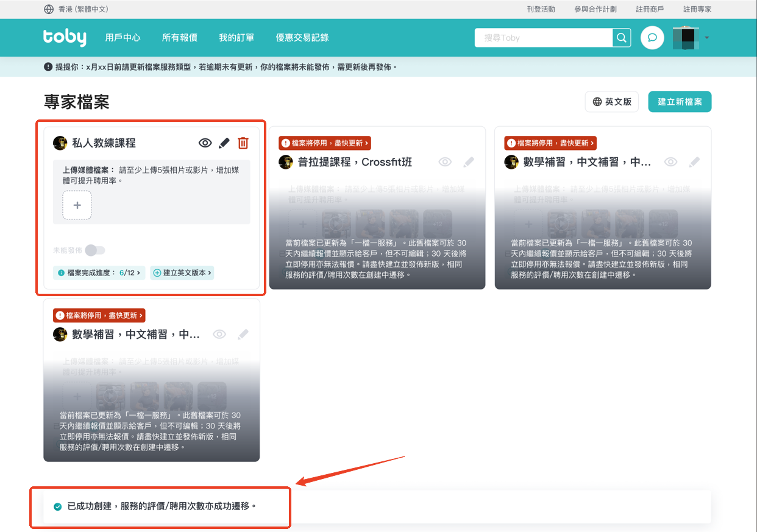The image size is (757, 532).
Task: Click the eye icon on 普拉提課程 card
Action: 446,162
